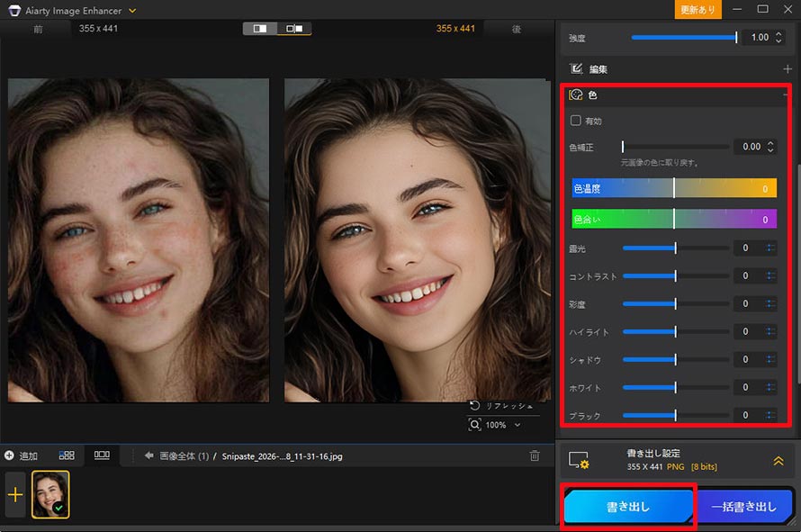Click the 色補正 value field 0.00
This screenshot has height=532, width=801.
[x=751, y=147]
